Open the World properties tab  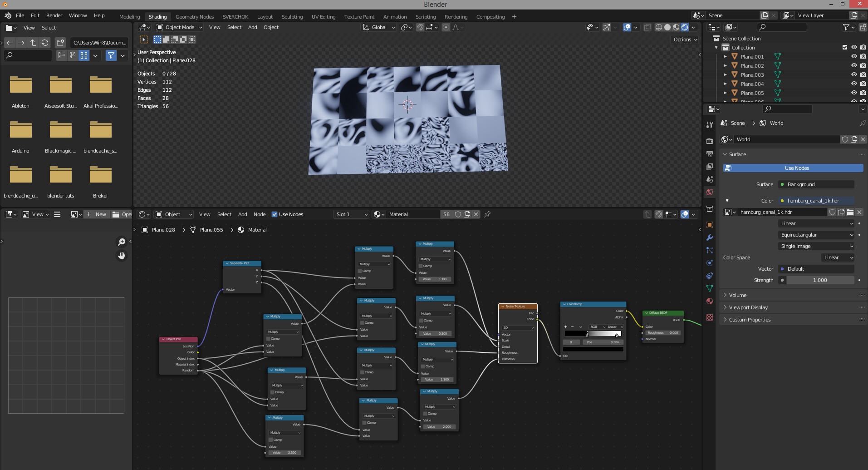(x=710, y=192)
